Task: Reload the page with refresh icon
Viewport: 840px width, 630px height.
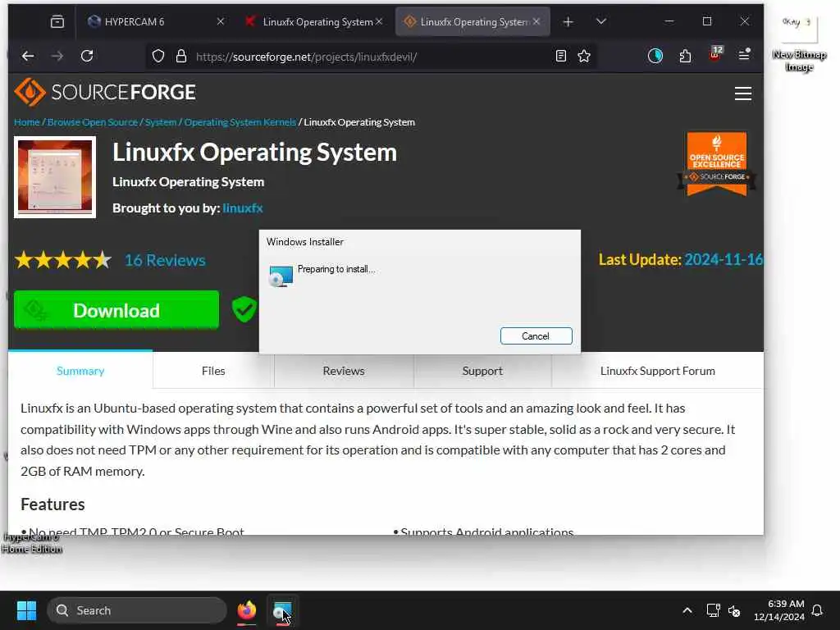Action: [x=87, y=56]
